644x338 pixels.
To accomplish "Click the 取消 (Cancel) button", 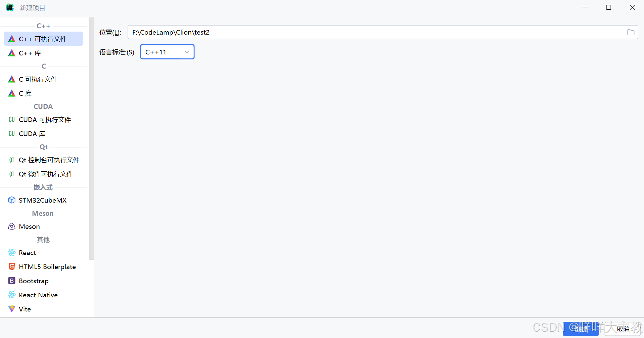I will coord(623,329).
